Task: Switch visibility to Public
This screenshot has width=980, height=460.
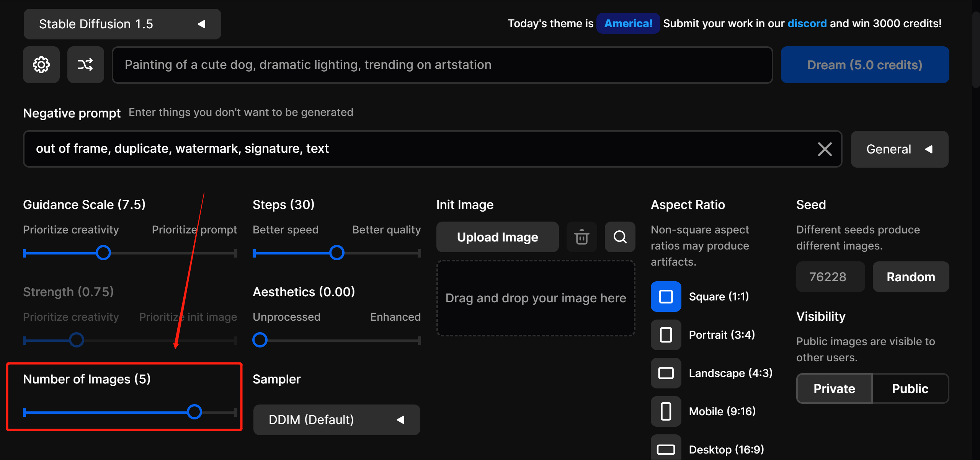Action: click(x=910, y=388)
